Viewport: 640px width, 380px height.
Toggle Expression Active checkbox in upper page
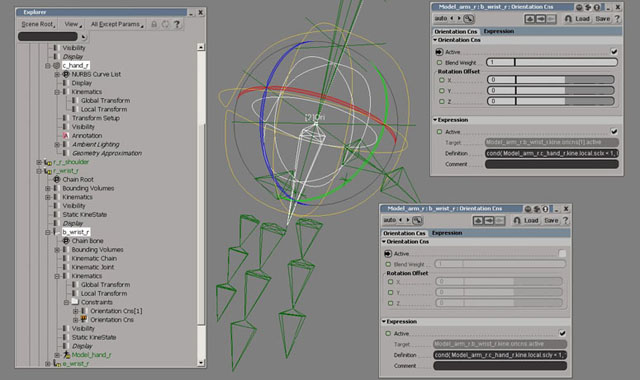pos(614,131)
